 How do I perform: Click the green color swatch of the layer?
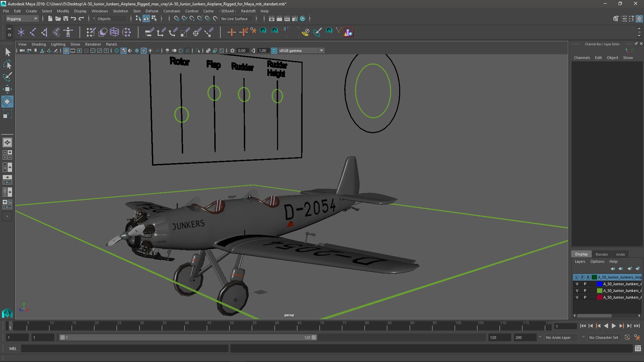(599, 291)
